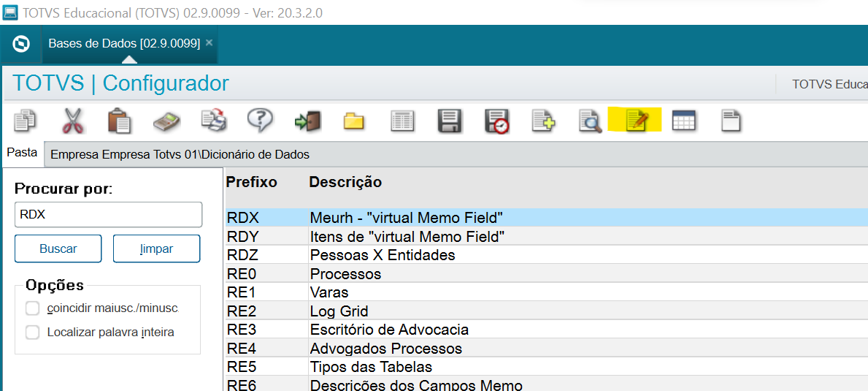
Task: Open the calculator icon
Action: pyautogui.click(x=166, y=121)
